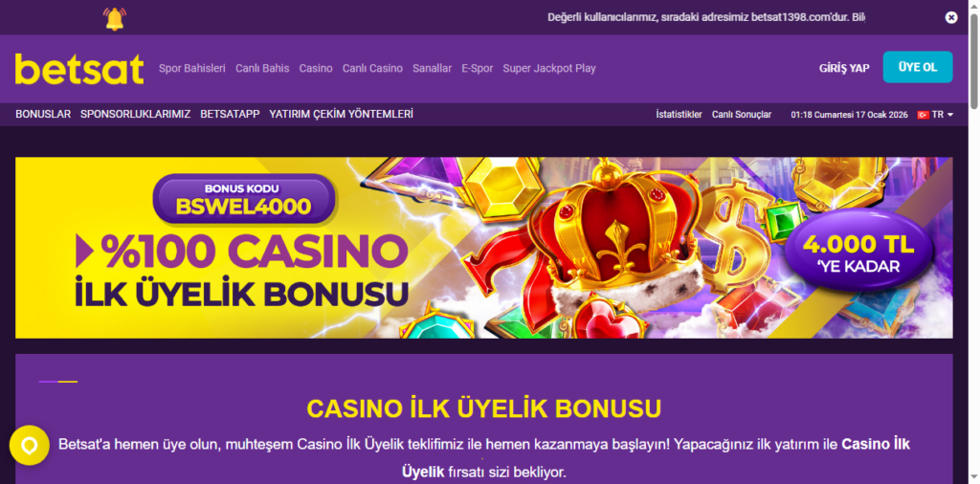Screen dimensions: 980x484
Task: Open Super Jackpot Play
Action: (x=549, y=69)
